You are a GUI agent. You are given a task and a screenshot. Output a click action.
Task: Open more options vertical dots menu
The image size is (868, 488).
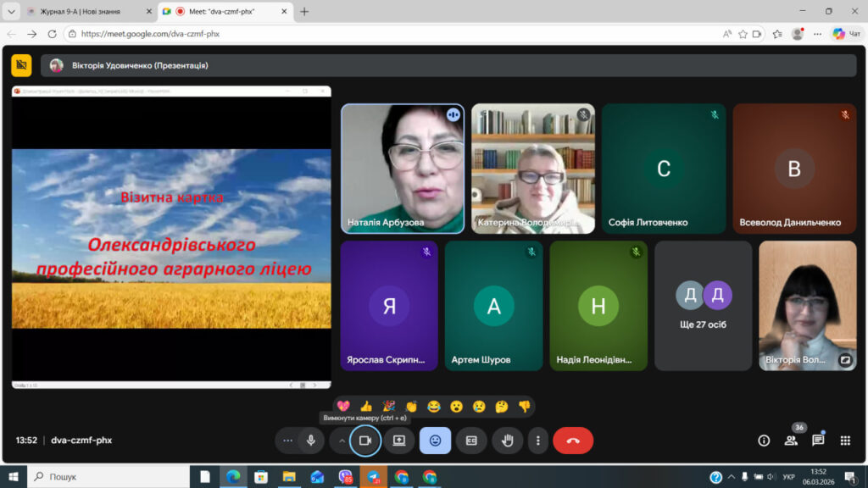(x=537, y=441)
